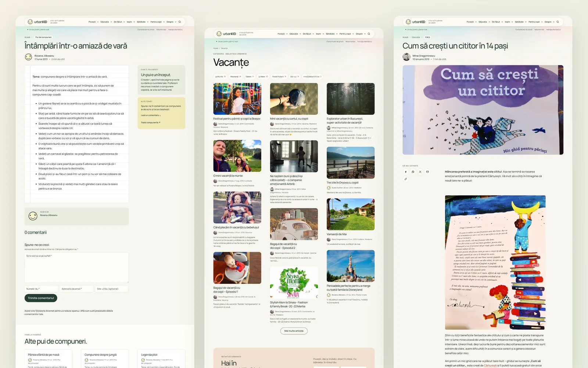This screenshot has height=368, width=588.
Task: Click the 'Toate compunerile' link in the yellow box
Action: [x=151, y=123]
